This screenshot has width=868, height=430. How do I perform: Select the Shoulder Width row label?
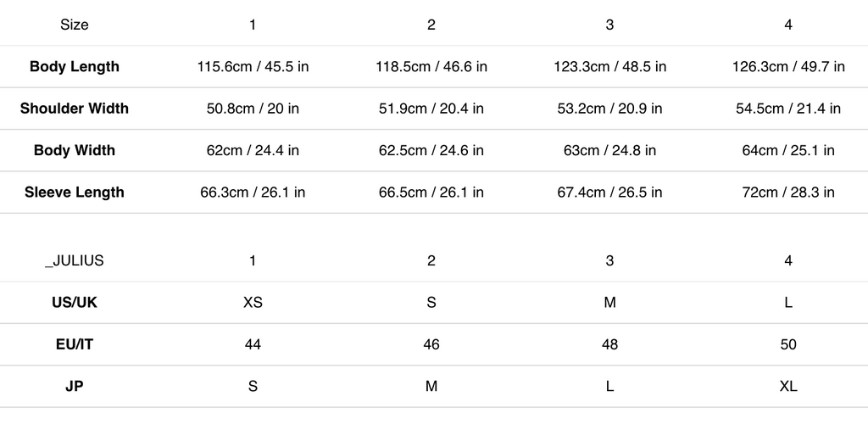[75, 109]
